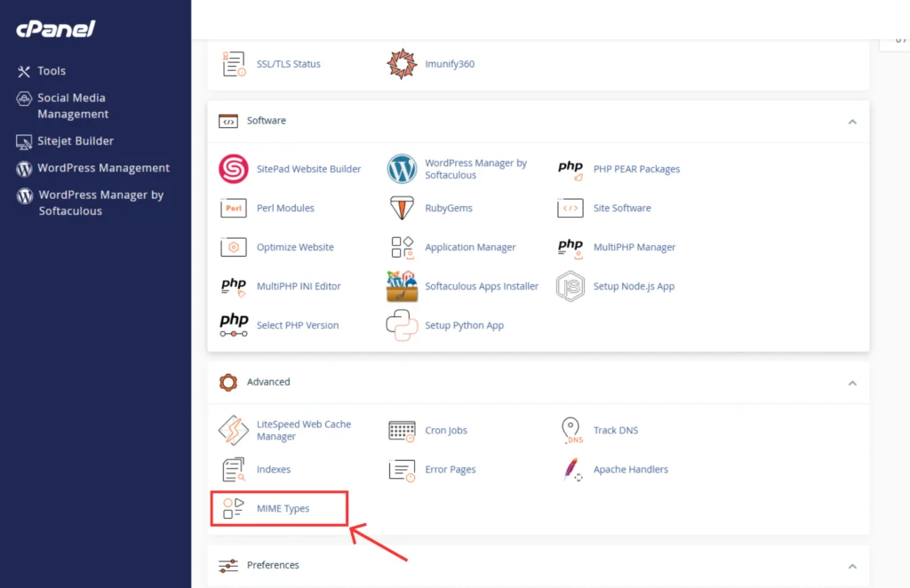The height and width of the screenshot is (588, 910).
Task: Click the Apache Handlers icon
Action: pyautogui.click(x=572, y=470)
